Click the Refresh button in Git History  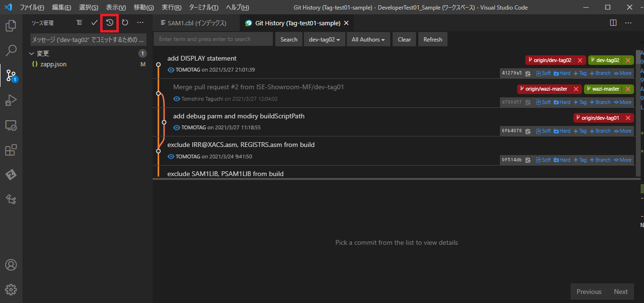click(x=433, y=40)
